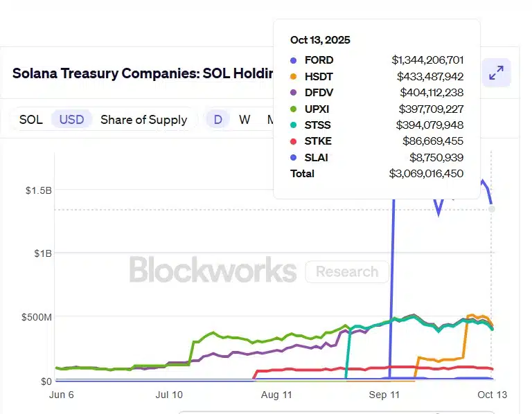The height and width of the screenshot is (414, 532).
Task: Click the purple DFDV legend dot
Action: (294, 93)
